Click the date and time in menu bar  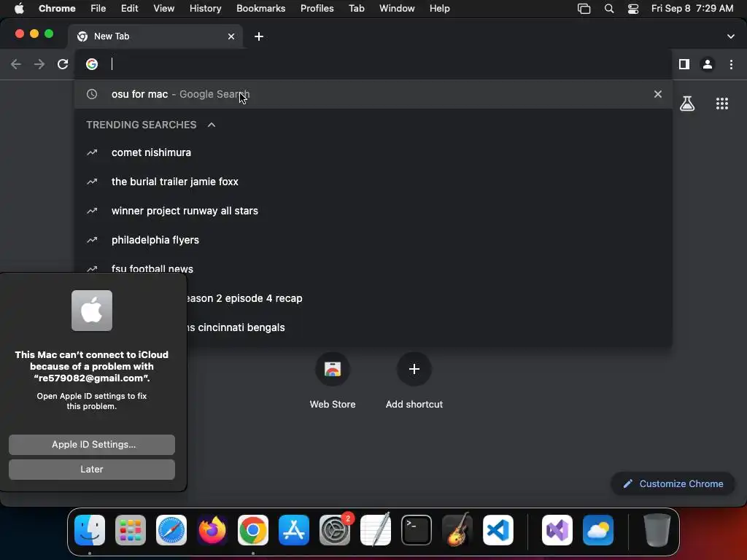(x=692, y=9)
